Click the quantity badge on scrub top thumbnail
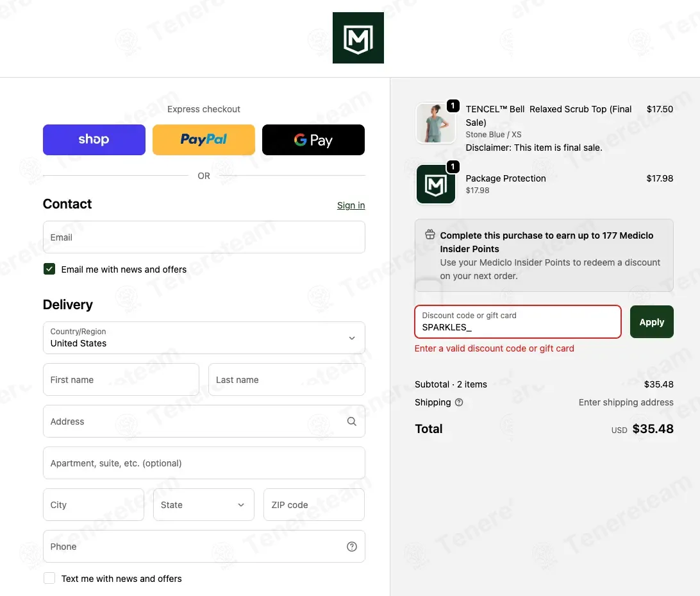This screenshot has height=596, width=700. click(x=453, y=106)
